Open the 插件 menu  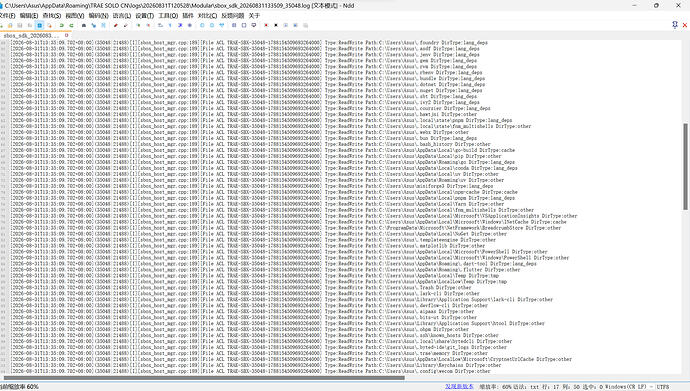click(x=188, y=15)
